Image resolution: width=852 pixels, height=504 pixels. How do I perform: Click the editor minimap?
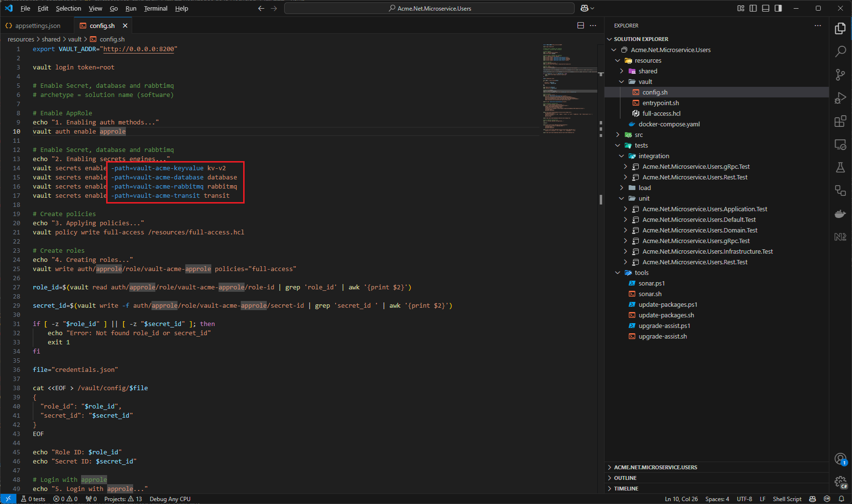(569, 89)
